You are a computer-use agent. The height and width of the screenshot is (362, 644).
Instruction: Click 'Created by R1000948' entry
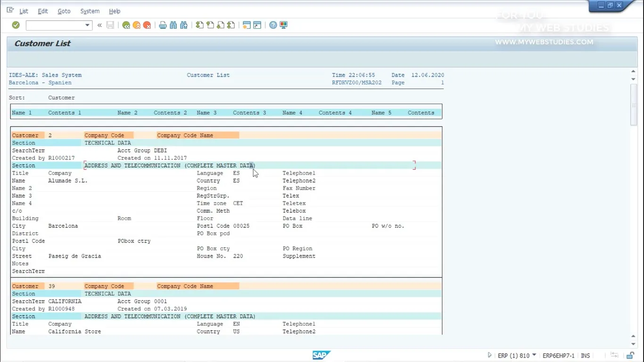[x=43, y=309]
